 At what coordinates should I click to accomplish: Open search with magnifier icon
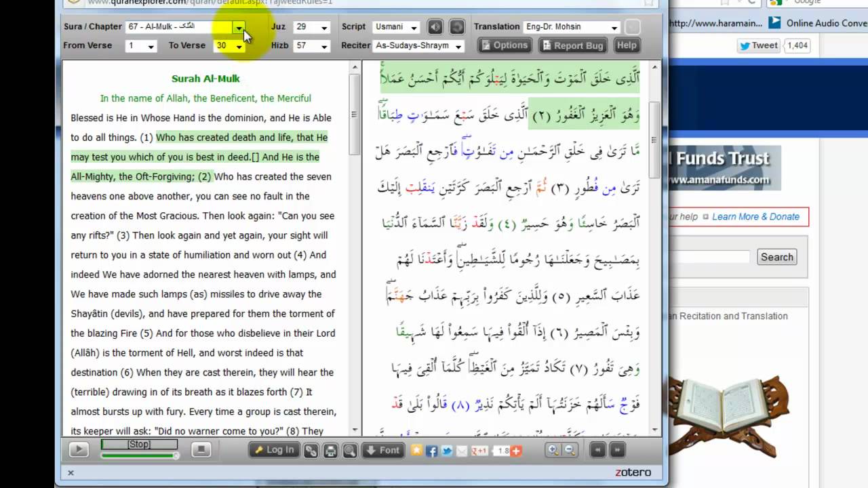click(349, 451)
